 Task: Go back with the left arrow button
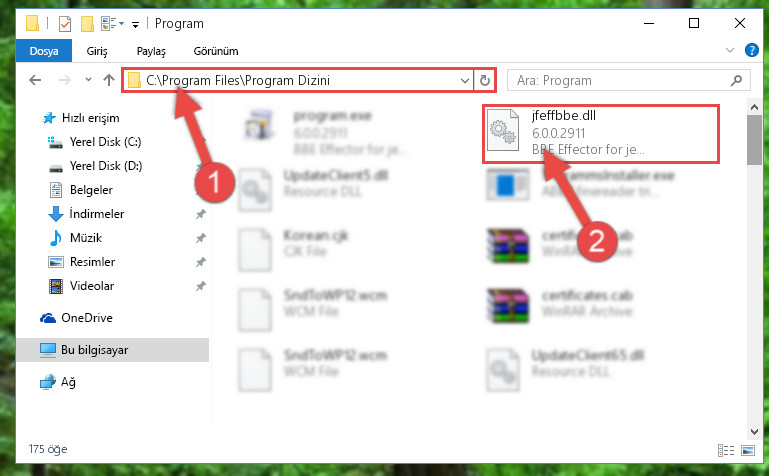coord(35,80)
